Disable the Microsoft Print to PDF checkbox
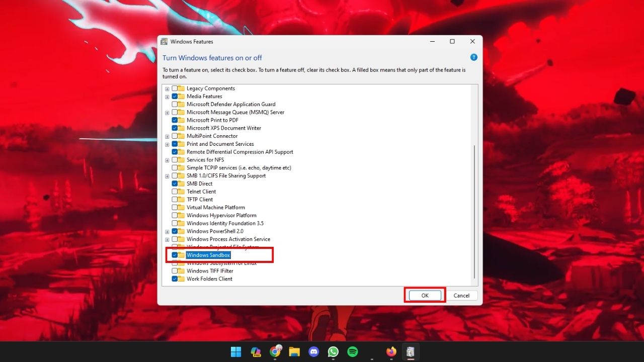Screen dimensions: 644x362 coord(175,120)
